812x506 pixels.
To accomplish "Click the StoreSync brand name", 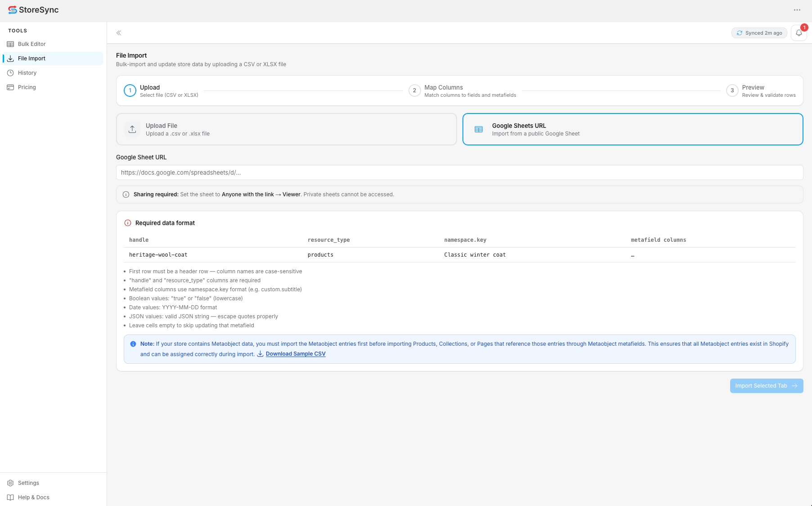I will (x=39, y=10).
